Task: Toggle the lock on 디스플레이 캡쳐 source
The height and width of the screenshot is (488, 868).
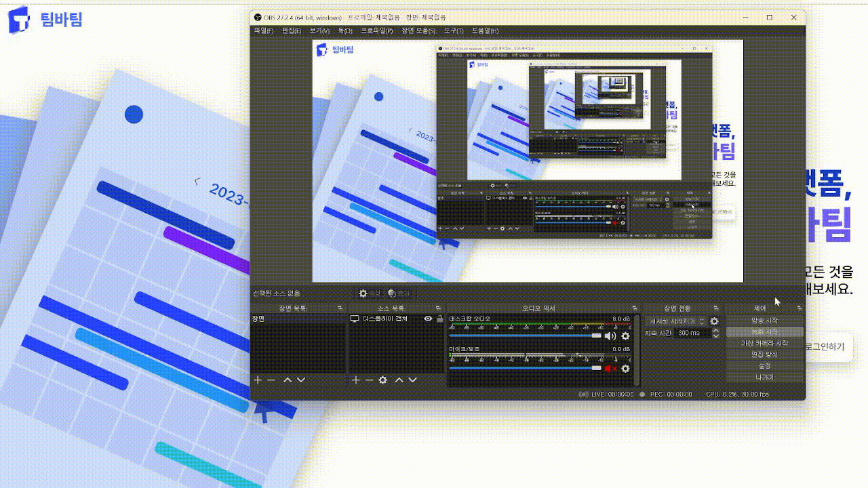Action: pyautogui.click(x=439, y=319)
